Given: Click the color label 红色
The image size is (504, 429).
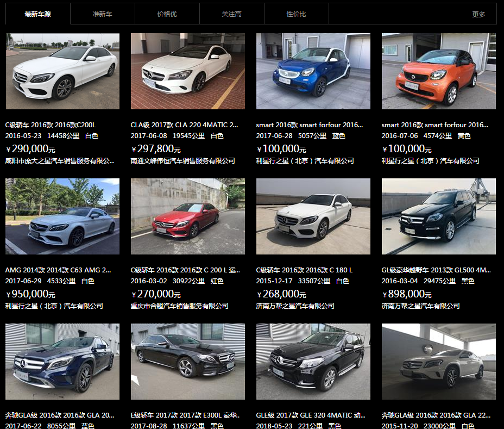Looking at the screenshot, I should pyautogui.click(x=217, y=281).
